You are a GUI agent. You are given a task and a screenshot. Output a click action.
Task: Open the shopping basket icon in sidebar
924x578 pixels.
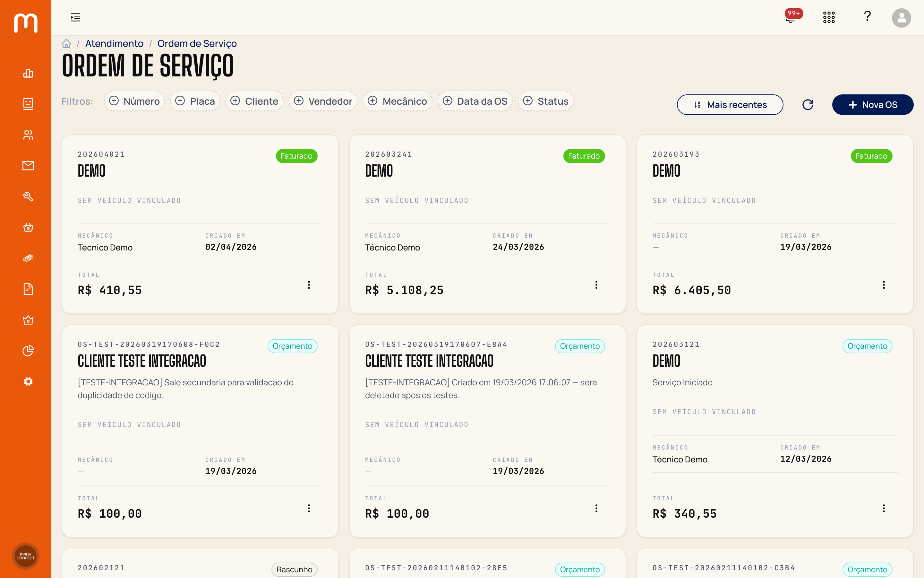(x=28, y=227)
